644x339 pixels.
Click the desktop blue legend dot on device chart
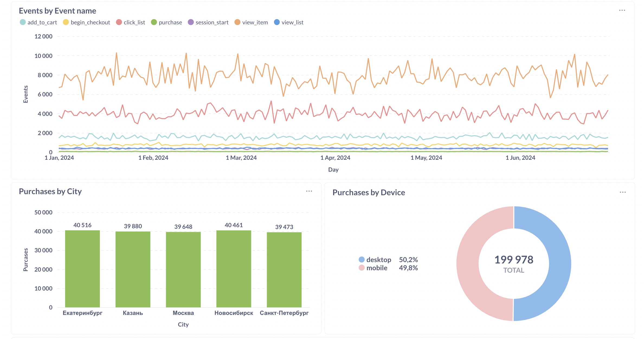coord(361,259)
